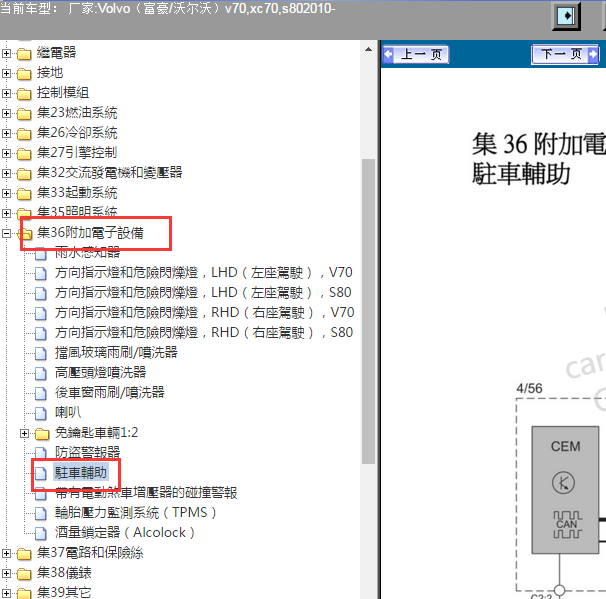Select the 集27引擎控制 folder icon
The image size is (606, 599).
click(x=24, y=154)
